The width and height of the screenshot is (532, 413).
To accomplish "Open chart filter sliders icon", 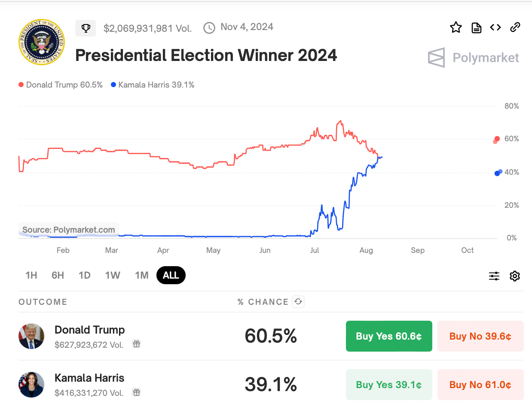I will click(x=494, y=276).
